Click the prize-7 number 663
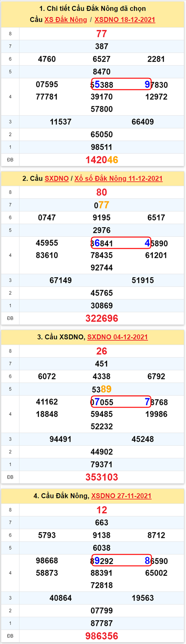Screen dimensions: 186x644 [x=102, y=522]
